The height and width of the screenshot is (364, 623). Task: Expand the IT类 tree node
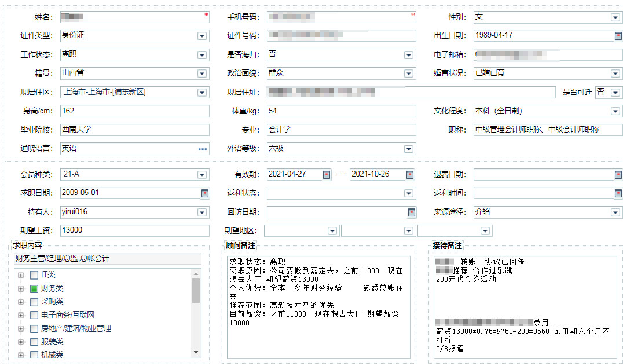pyautogui.click(x=21, y=275)
